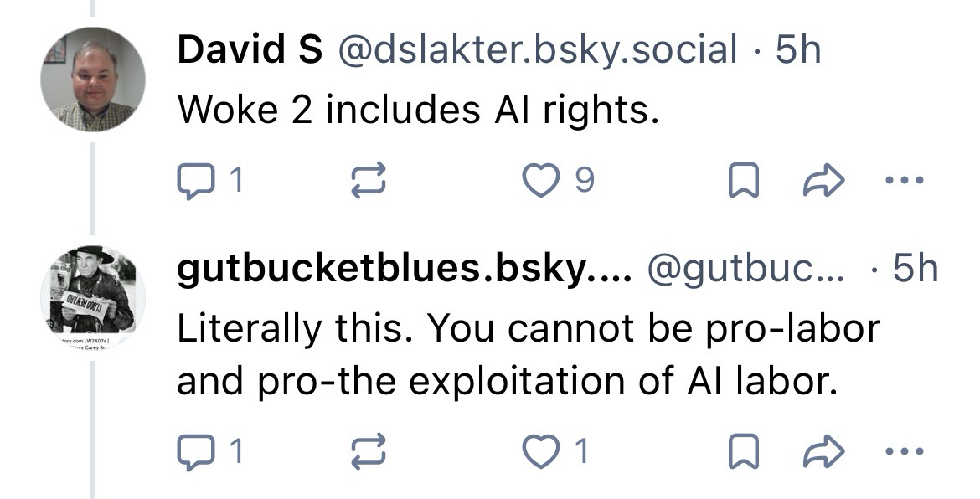Like David S's post
Image resolution: width=980 pixels, height=499 pixels.
click(540, 178)
